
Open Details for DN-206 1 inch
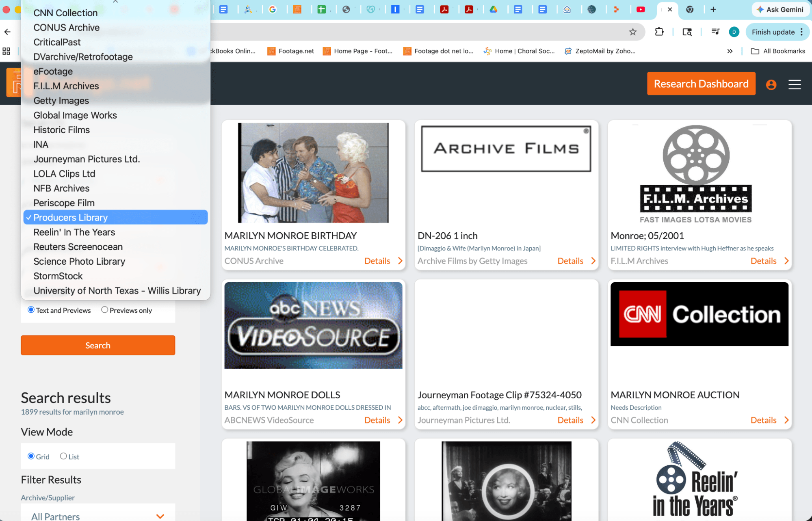pos(576,261)
